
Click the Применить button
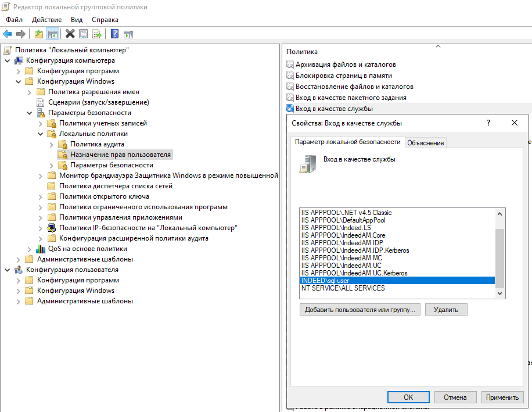point(502,397)
